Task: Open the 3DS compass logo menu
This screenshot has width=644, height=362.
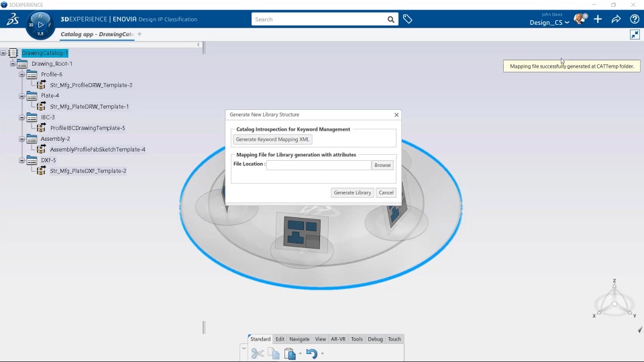Action: click(12, 19)
